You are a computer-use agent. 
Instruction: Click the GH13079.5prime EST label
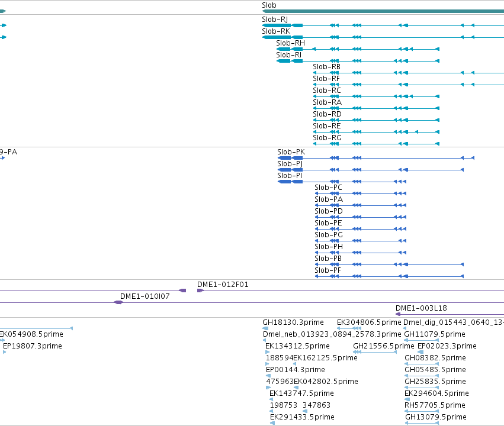[x=436, y=417]
